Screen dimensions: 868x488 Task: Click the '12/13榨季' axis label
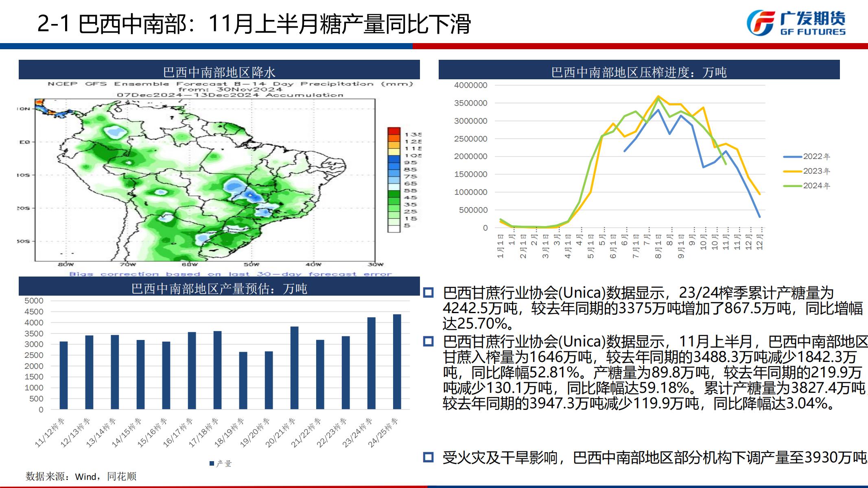[x=75, y=432]
